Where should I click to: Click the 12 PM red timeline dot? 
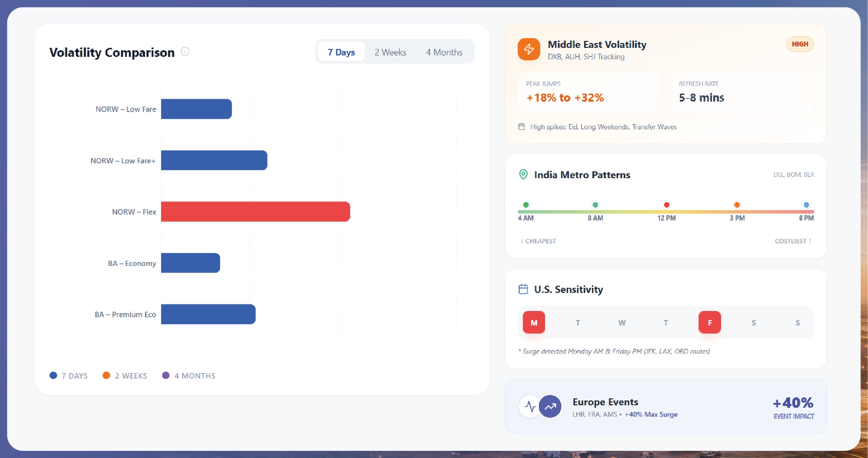[666, 205]
